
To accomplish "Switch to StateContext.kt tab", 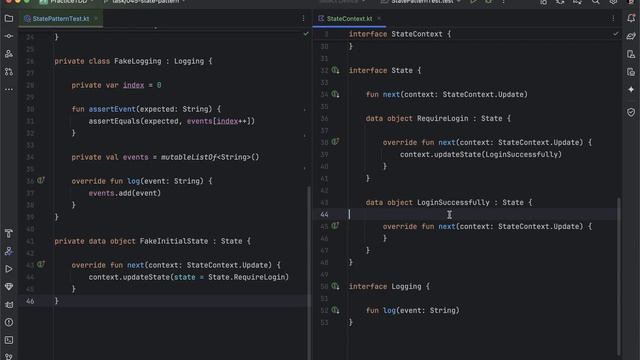I will (345, 19).
